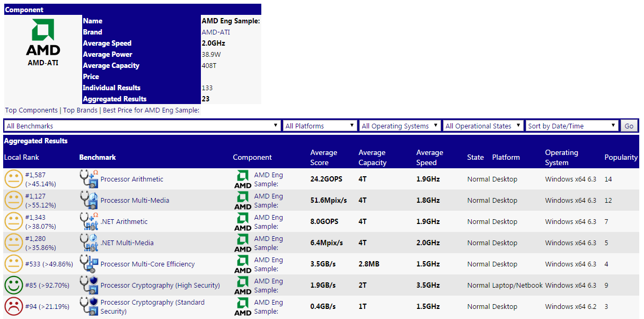Click the Processor Multi-Core Efficiency benchmark icon

(x=89, y=264)
